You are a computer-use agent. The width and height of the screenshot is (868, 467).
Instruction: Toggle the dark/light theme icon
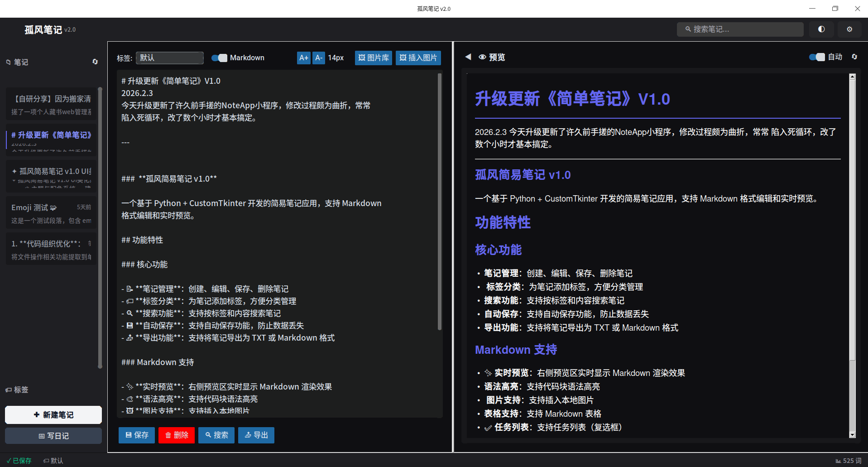821,29
